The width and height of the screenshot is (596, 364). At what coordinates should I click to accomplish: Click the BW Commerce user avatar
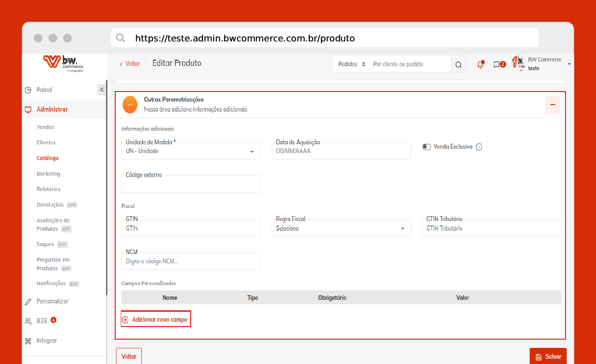point(518,64)
